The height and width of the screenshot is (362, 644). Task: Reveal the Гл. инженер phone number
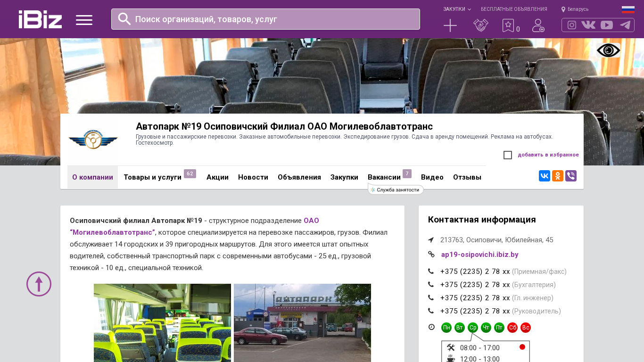[475, 298]
